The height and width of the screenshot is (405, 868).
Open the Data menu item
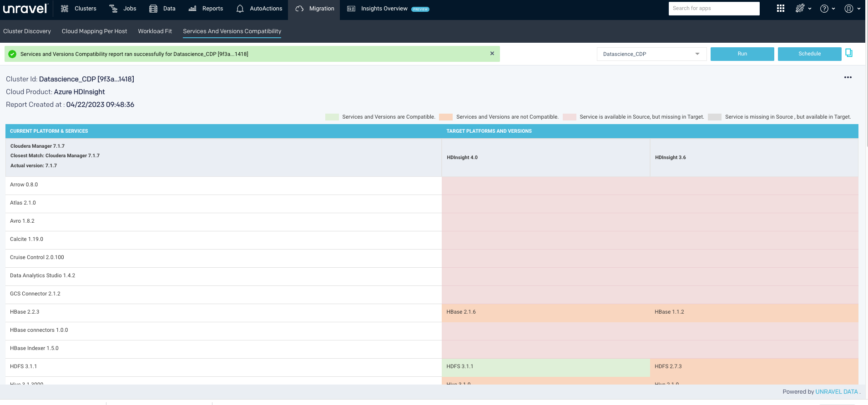[x=162, y=9]
